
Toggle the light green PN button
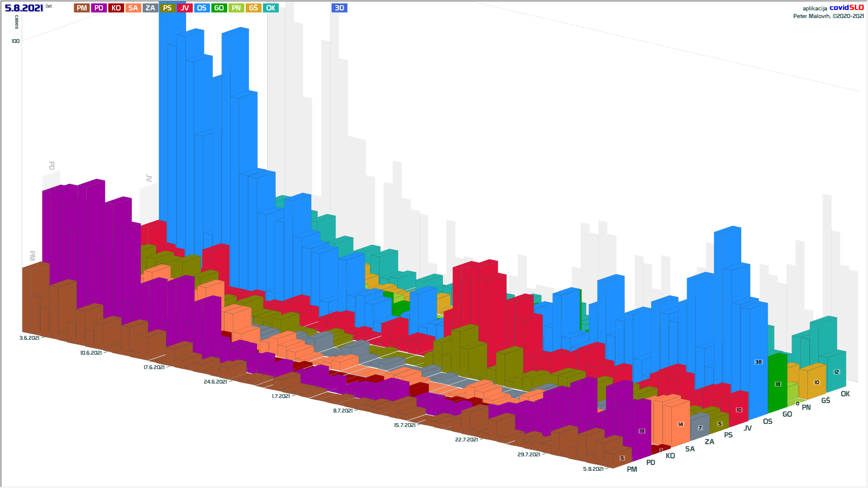(x=236, y=8)
